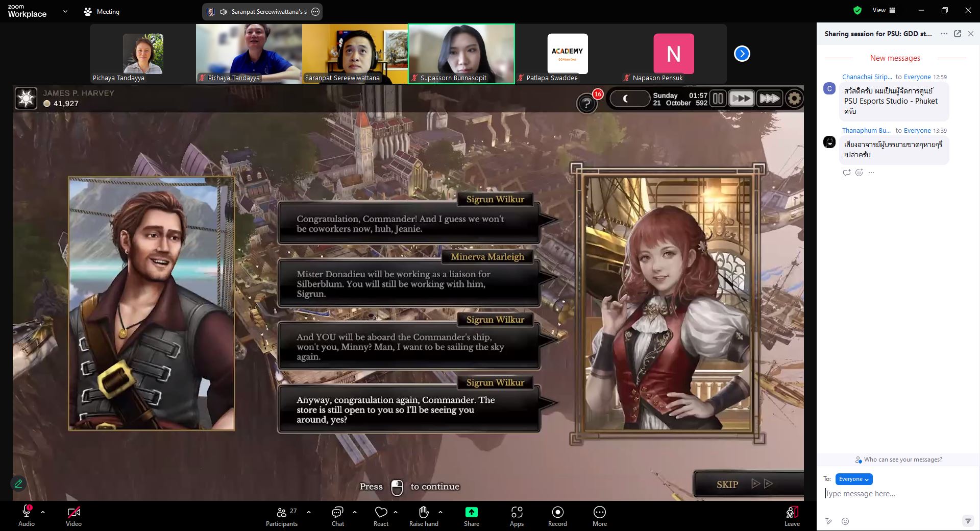The image size is (980, 531).
Task: Expand the audio options arrow
Action: pos(43,512)
